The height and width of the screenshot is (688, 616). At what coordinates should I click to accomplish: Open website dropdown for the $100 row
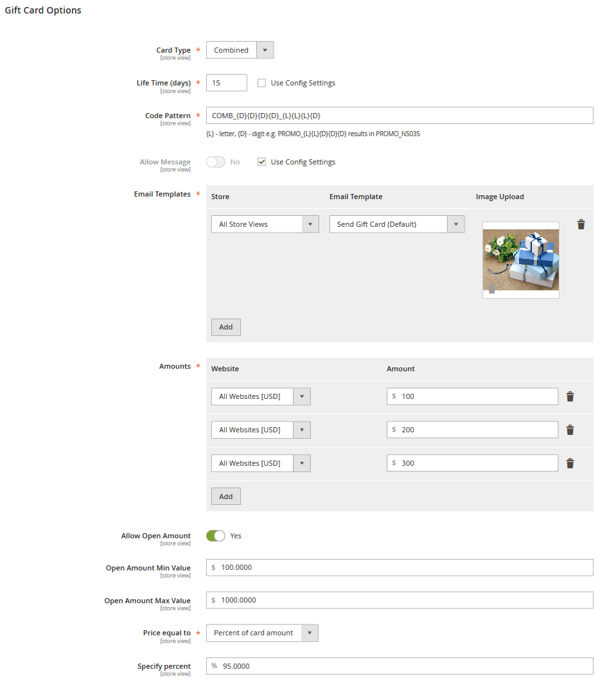tap(261, 396)
